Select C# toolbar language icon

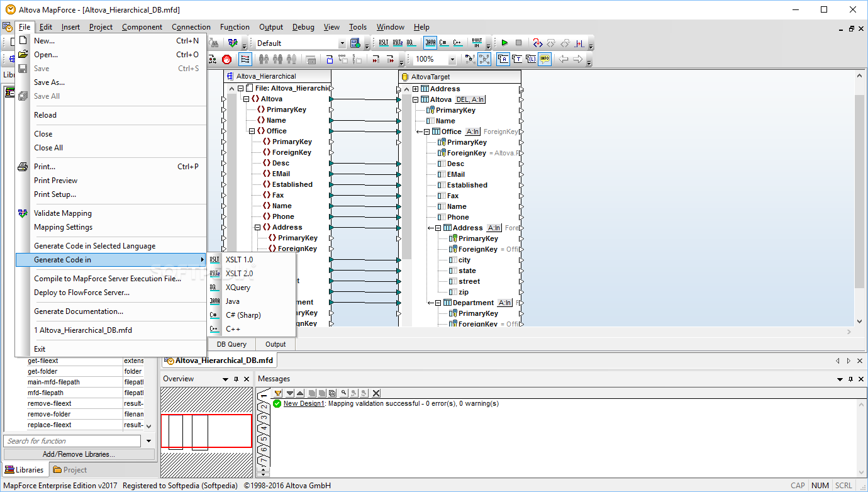point(443,43)
